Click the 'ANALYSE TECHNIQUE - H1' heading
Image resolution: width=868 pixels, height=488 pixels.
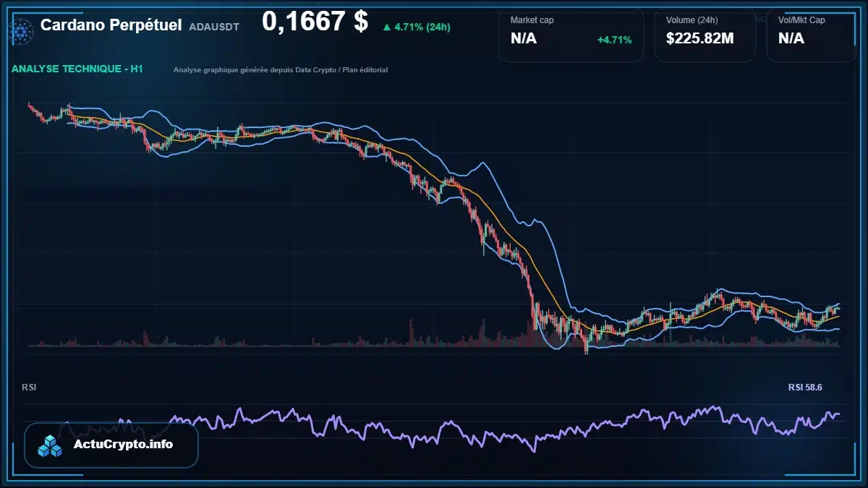click(x=77, y=69)
